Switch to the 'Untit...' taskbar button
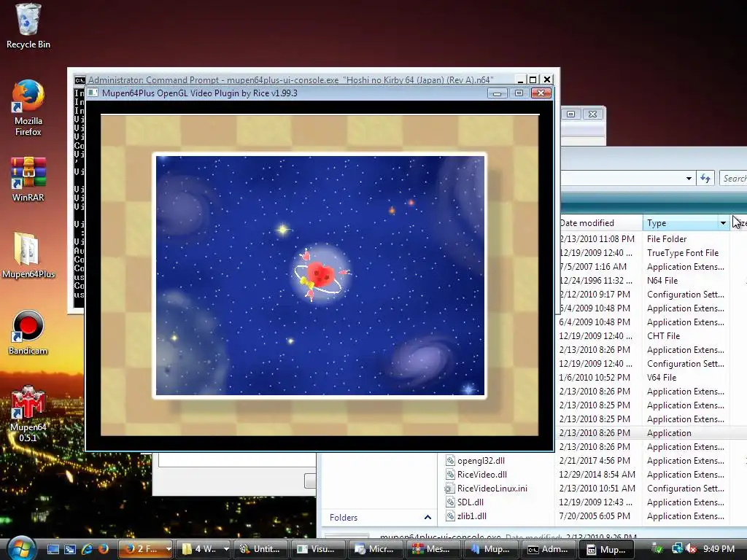 (260, 549)
